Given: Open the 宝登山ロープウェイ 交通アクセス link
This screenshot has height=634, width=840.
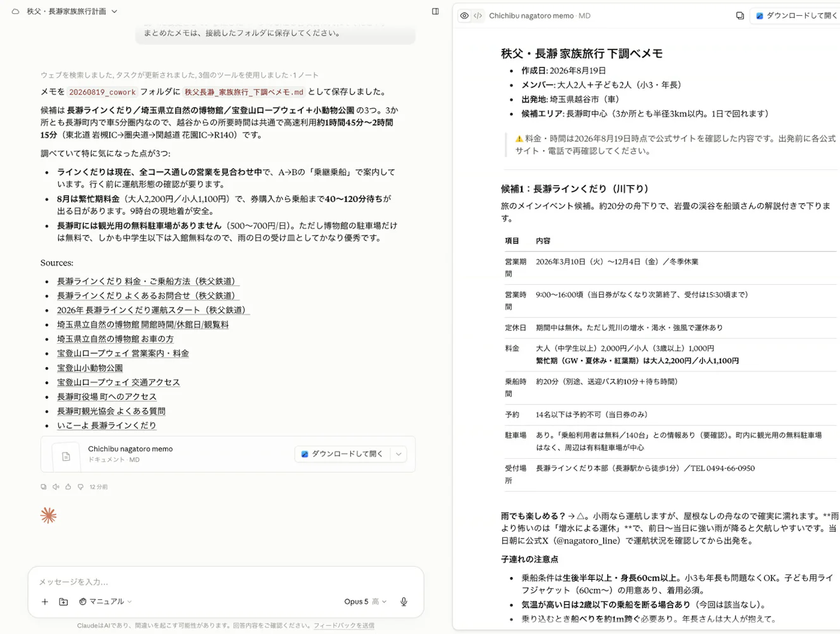Looking at the screenshot, I should pos(119,383).
